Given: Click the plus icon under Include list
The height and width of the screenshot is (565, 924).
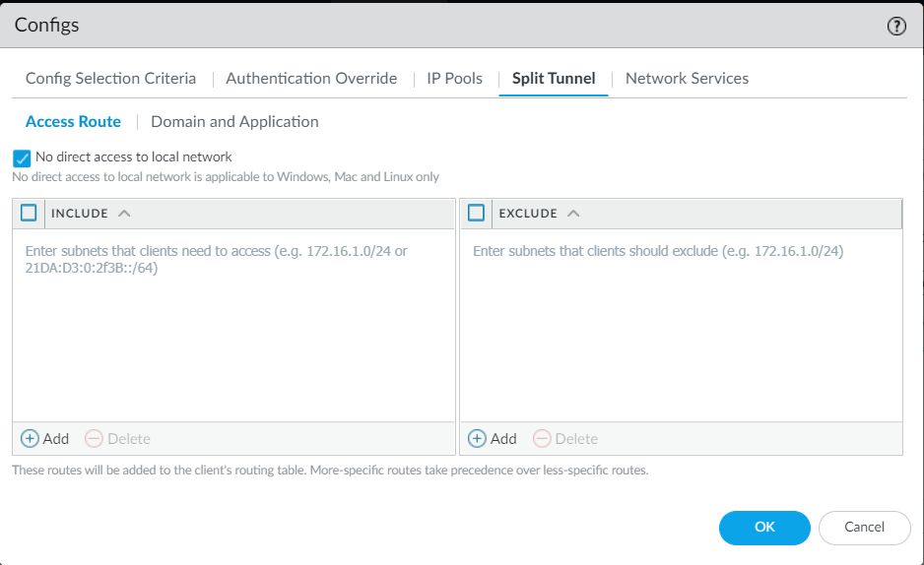Looking at the screenshot, I should point(31,438).
